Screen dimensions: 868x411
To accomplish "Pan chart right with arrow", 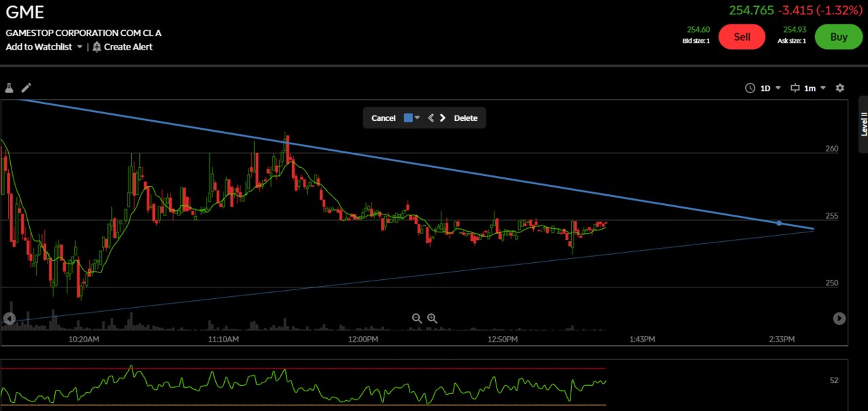I will [839, 318].
